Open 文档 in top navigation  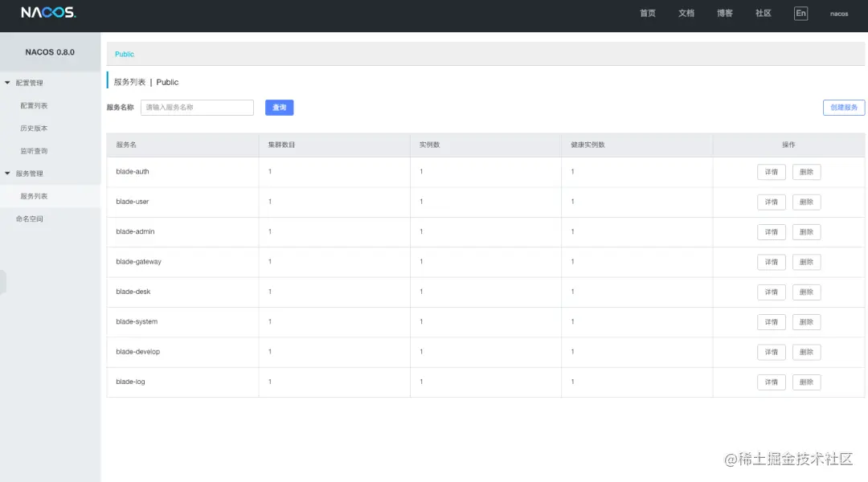click(x=686, y=14)
